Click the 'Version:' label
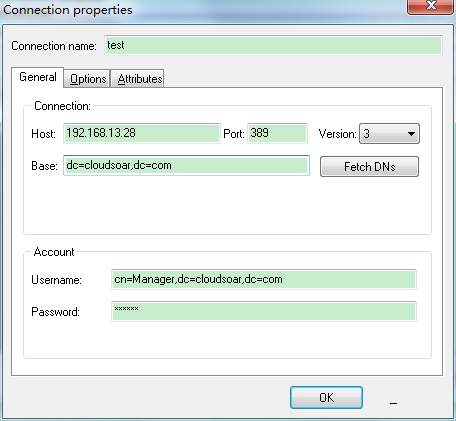Screen dimensions: 456x421 click(x=337, y=134)
